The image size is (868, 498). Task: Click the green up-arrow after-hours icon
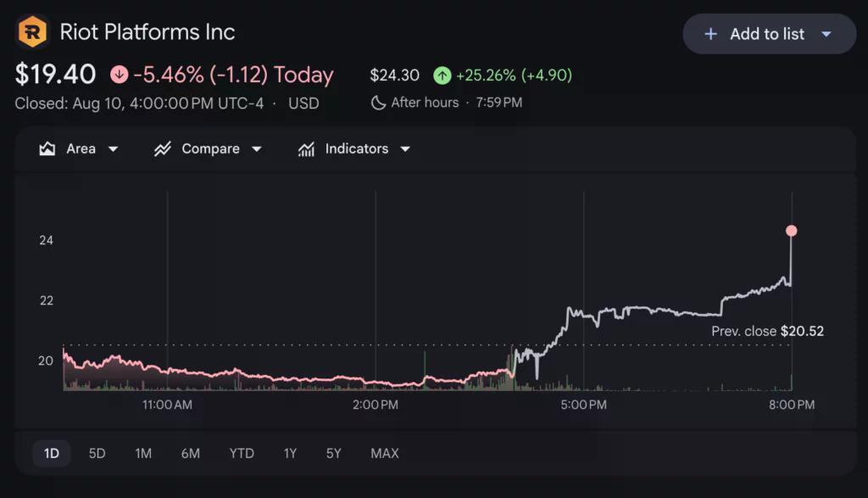pos(442,75)
